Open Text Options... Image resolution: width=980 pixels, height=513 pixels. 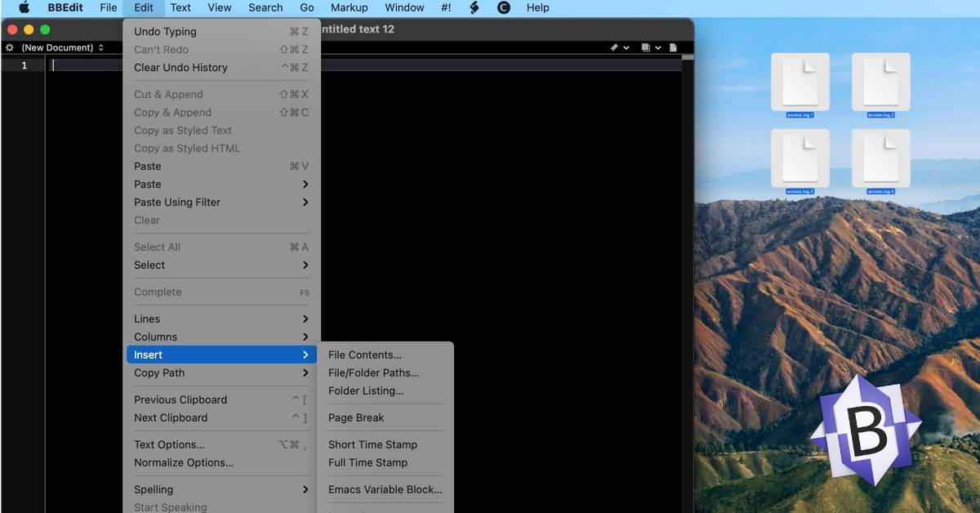point(221,444)
